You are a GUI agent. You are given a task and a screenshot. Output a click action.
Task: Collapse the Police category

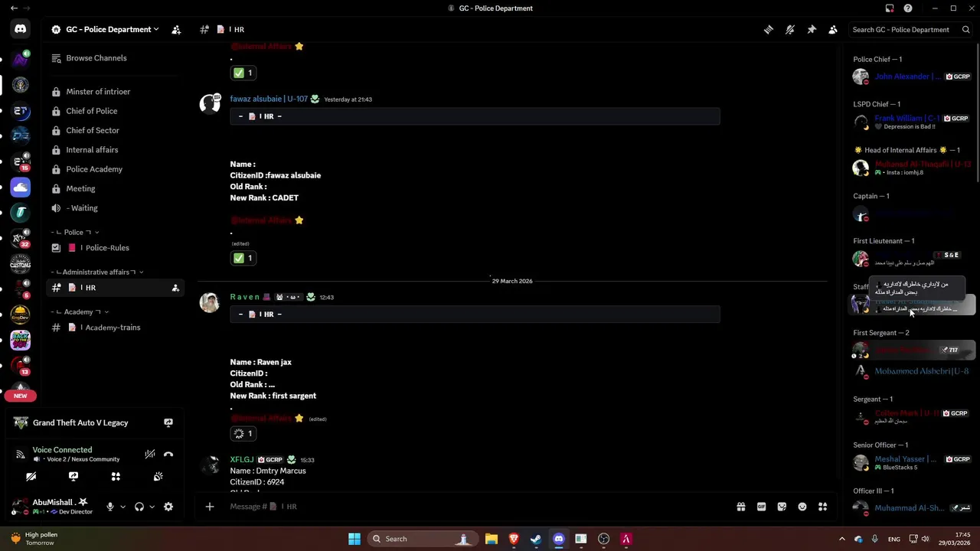click(x=75, y=232)
